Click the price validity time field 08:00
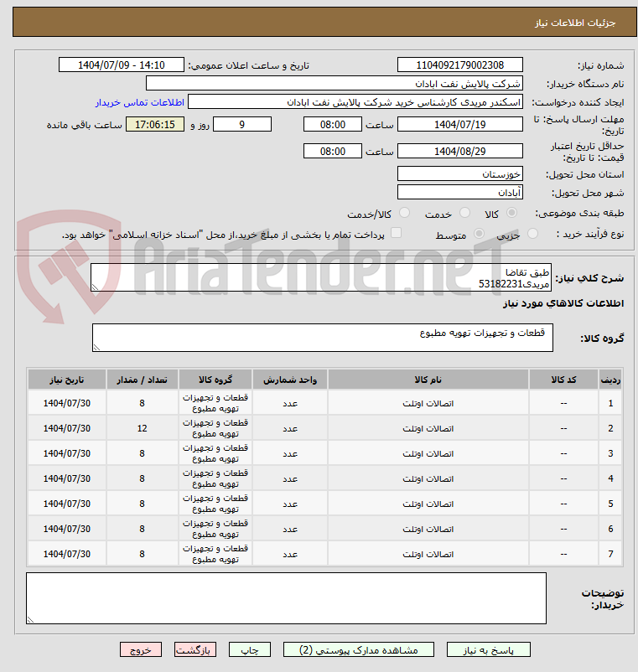Viewport: 638px width, 672px height. pyautogui.click(x=333, y=151)
